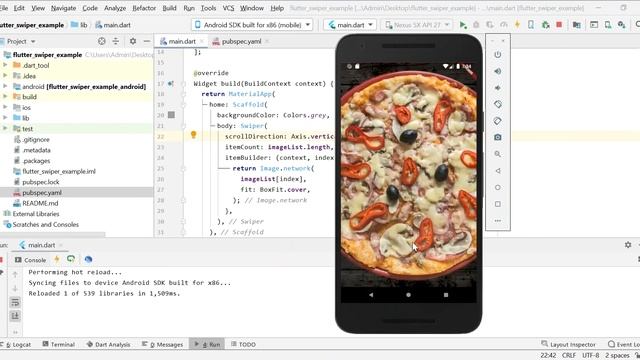Click hot reload lightning icon in Run panel
640x360 pixels.
coord(57,259)
